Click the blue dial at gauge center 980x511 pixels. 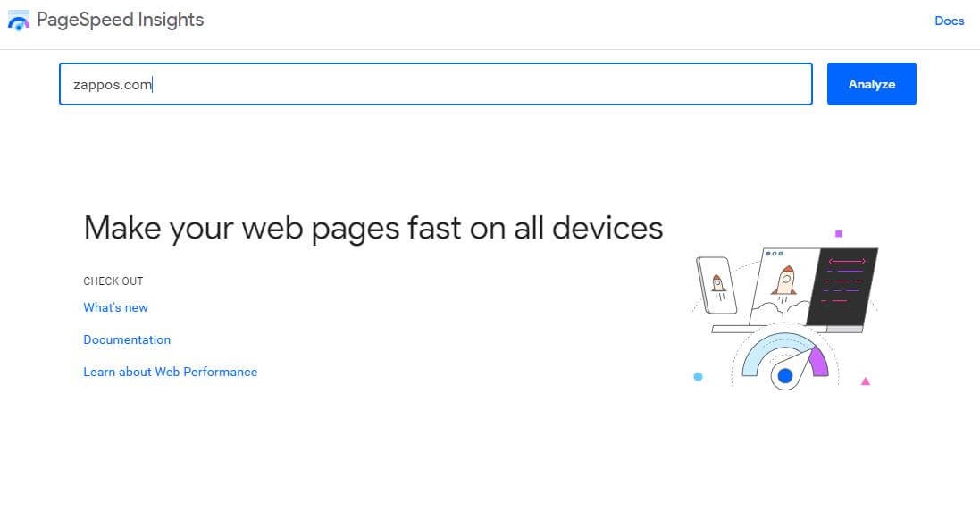[x=785, y=375]
